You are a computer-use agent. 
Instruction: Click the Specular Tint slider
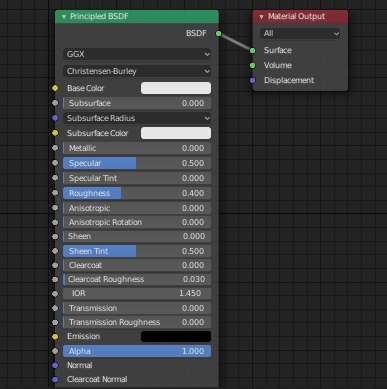tap(137, 178)
